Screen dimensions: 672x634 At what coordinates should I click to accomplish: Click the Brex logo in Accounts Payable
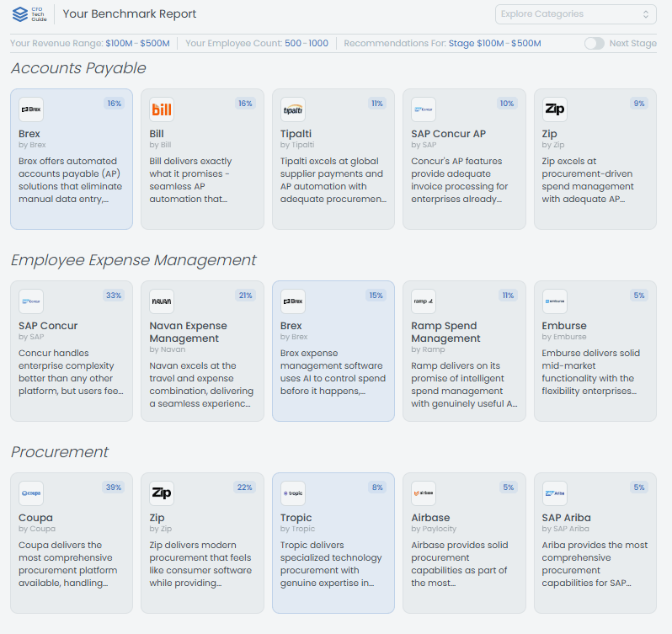coord(31,109)
